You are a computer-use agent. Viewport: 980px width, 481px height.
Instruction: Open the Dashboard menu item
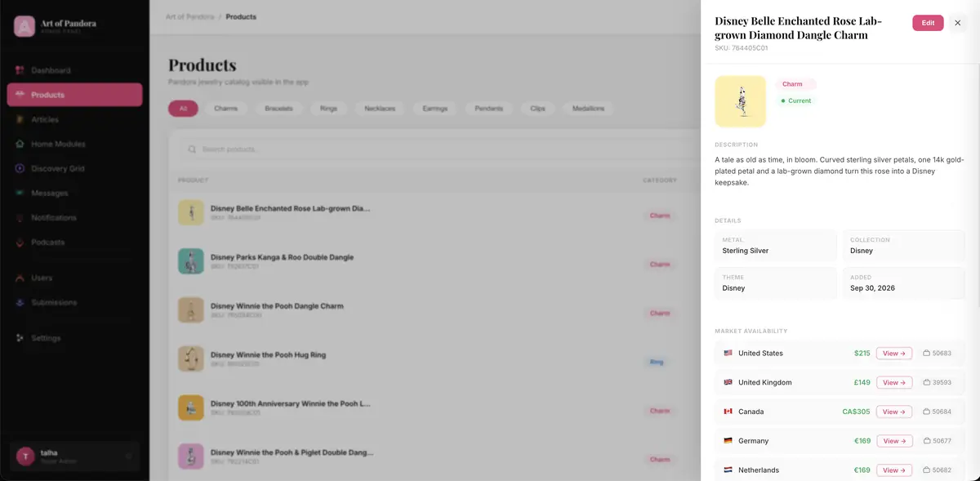tap(74, 70)
